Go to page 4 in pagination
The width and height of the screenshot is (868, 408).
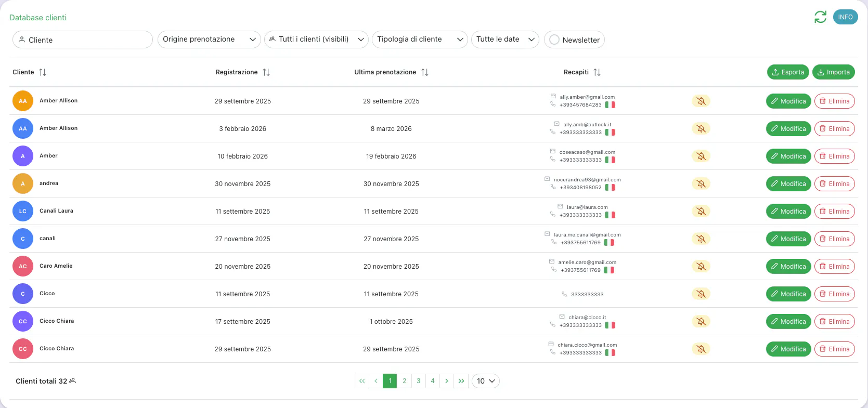point(432,381)
